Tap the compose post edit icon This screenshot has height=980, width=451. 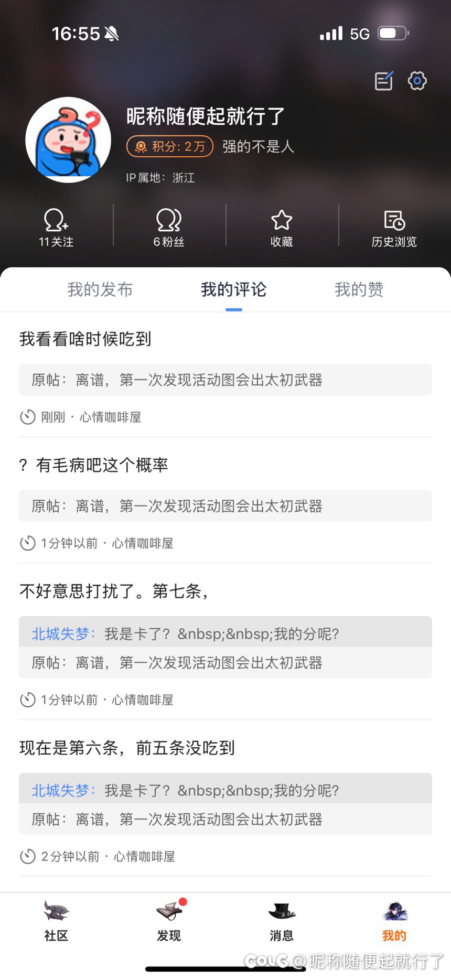click(x=384, y=81)
